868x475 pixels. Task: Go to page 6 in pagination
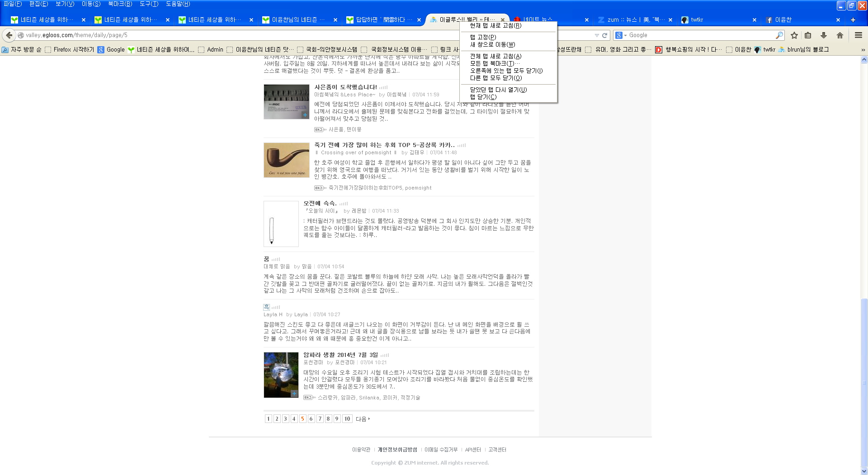pyautogui.click(x=311, y=419)
